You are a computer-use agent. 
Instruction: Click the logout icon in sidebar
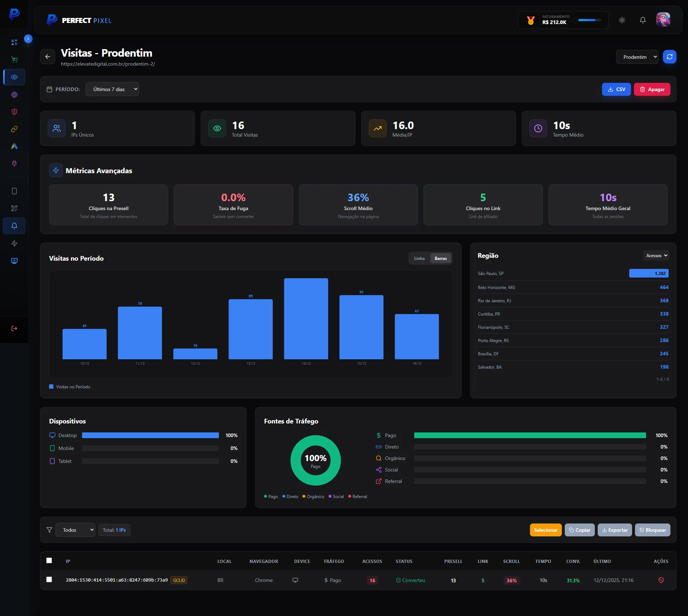point(14,328)
